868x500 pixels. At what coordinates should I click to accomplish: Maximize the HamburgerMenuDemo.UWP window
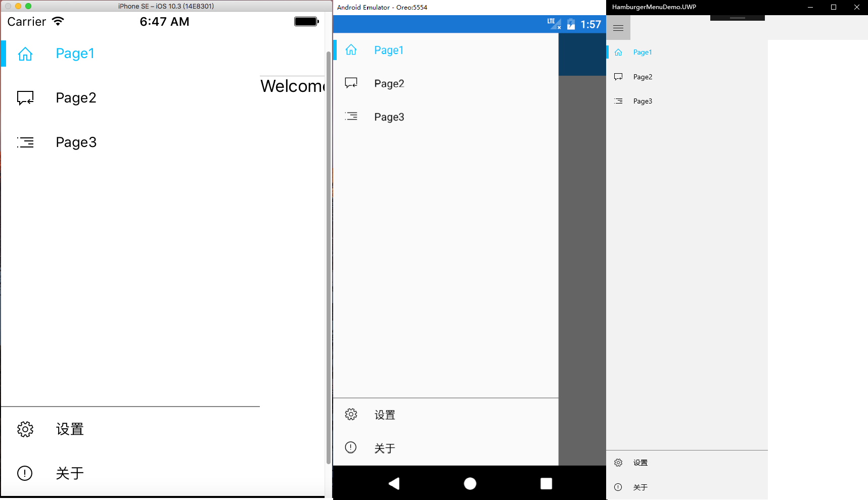[x=834, y=7]
